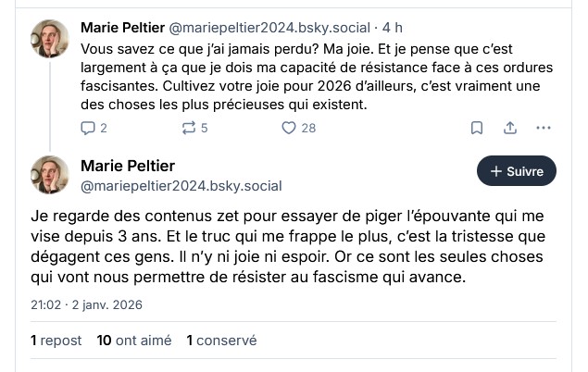This screenshot has height=372, width=588.
Task: Open the three-dot more options menu
Action: click(543, 128)
